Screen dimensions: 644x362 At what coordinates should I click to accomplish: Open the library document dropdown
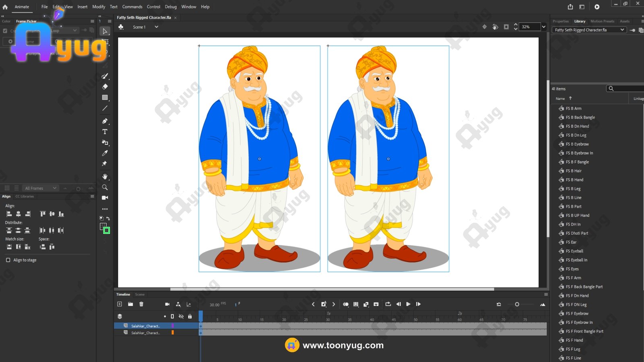click(589, 30)
